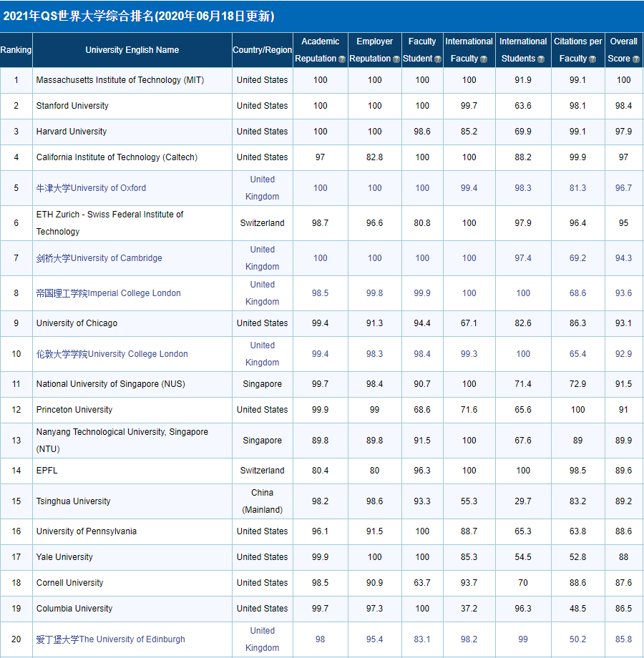Click Oxford's United Kingdom country link
The width and height of the screenshot is (644, 658).
click(x=263, y=188)
